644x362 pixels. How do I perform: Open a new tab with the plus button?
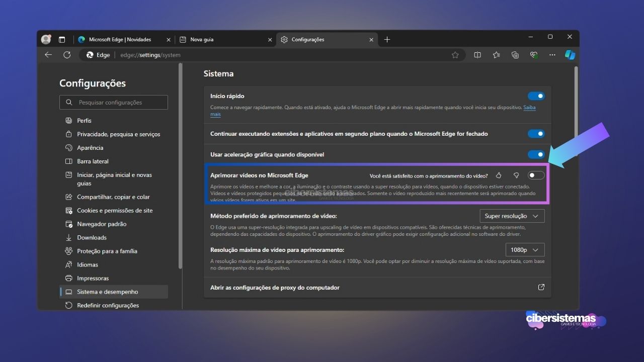[387, 40]
